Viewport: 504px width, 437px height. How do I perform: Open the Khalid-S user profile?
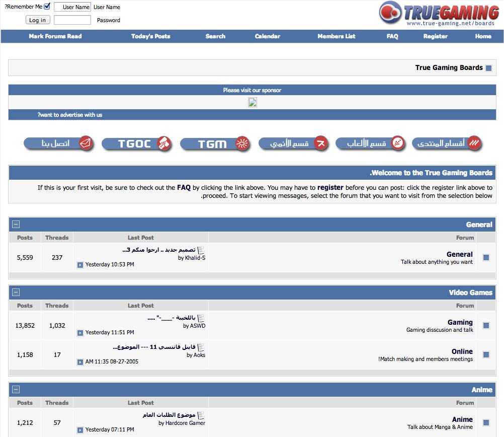195,258
